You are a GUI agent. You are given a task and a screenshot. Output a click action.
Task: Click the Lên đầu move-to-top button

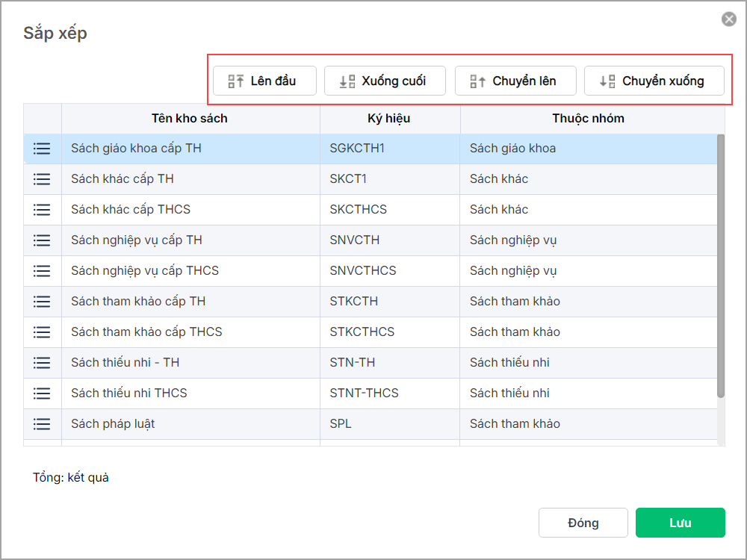[264, 81]
